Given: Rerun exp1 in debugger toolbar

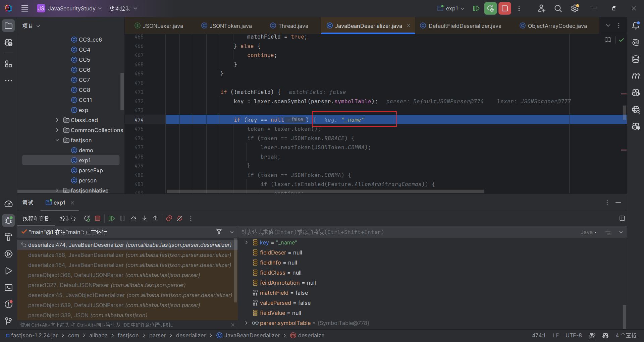Looking at the screenshot, I should pyautogui.click(x=87, y=219).
